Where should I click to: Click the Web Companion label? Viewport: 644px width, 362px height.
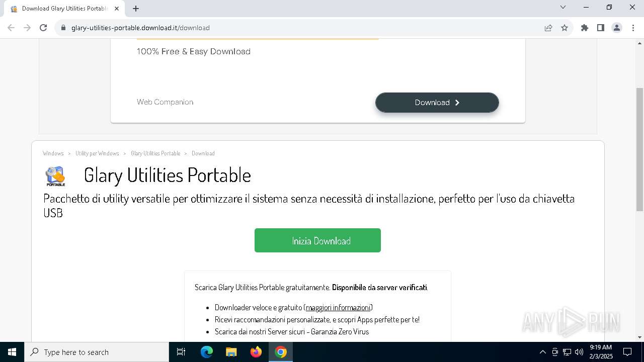click(165, 102)
